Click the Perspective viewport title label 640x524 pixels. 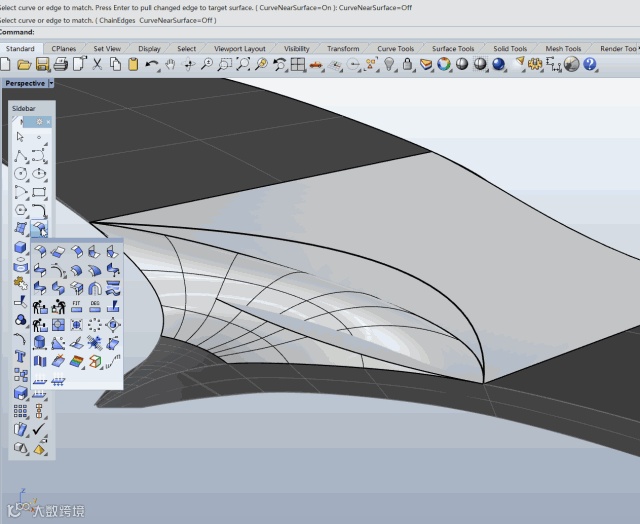click(x=25, y=83)
